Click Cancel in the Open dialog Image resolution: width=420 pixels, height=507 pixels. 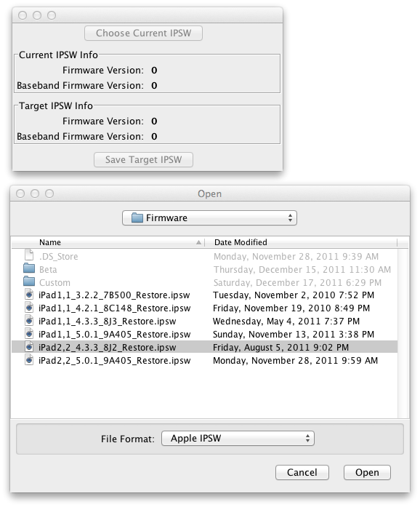pos(302,472)
